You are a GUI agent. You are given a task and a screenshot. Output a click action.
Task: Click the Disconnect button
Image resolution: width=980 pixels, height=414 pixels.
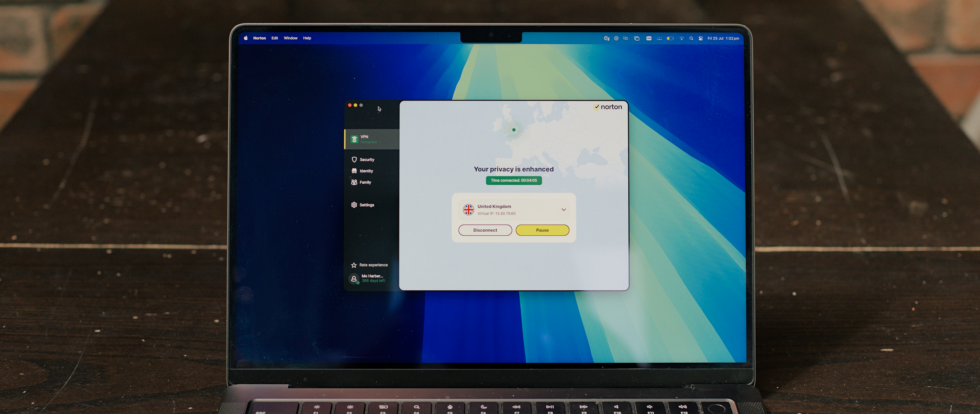485,230
